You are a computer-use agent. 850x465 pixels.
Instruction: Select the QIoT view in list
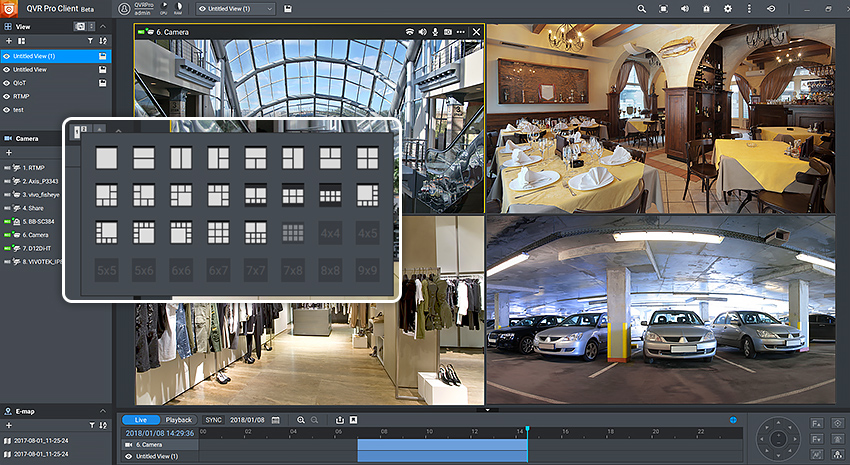pyautogui.click(x=20, y=83)
